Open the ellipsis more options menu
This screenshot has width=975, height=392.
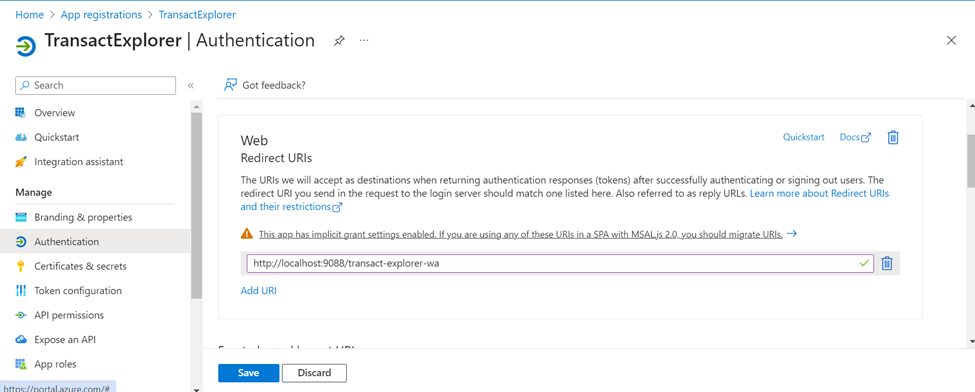pyautogui.click(x=364, y=41)
